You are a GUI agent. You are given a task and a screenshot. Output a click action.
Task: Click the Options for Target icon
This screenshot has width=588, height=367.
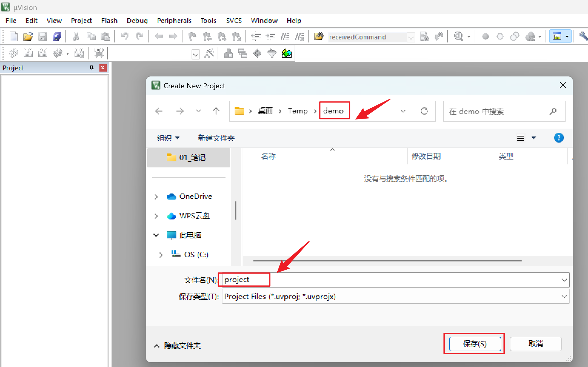[209, 53]
